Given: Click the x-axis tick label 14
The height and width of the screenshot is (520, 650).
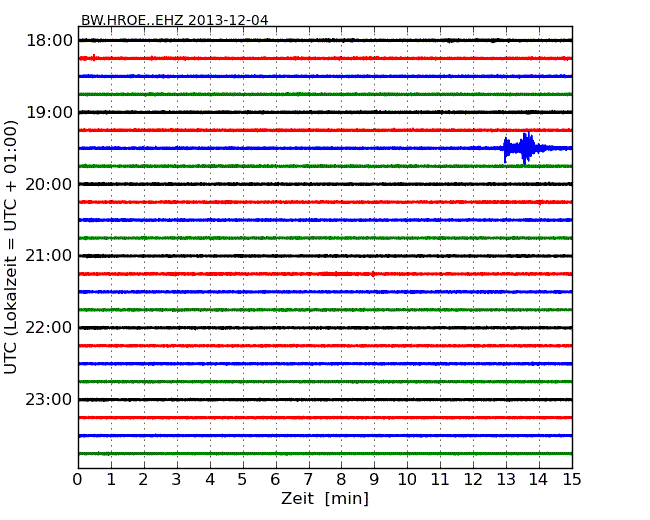Looking at the screenshot, I should click(x=538, y=480).
